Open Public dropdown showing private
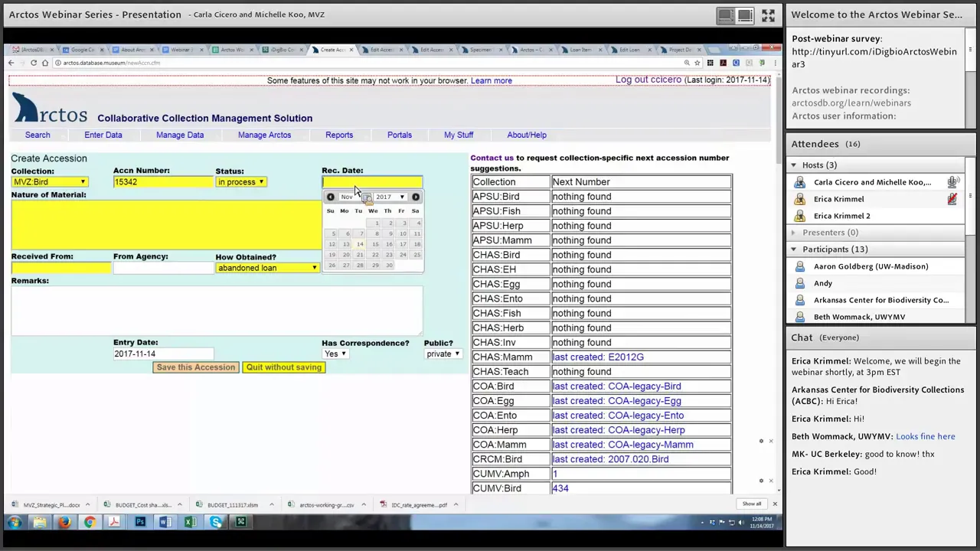Viewport: 980px width, 551px height. (443, 354)
